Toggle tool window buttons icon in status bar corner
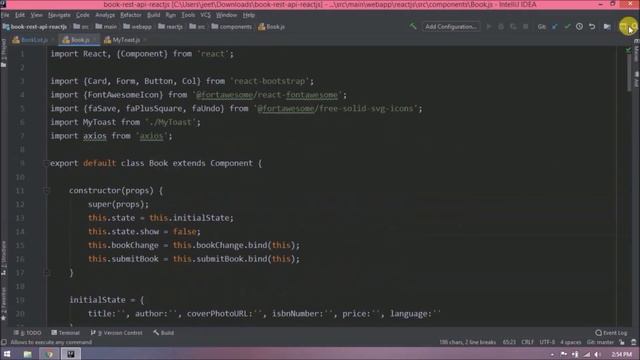The image size is (640, 360). (4, 342)
